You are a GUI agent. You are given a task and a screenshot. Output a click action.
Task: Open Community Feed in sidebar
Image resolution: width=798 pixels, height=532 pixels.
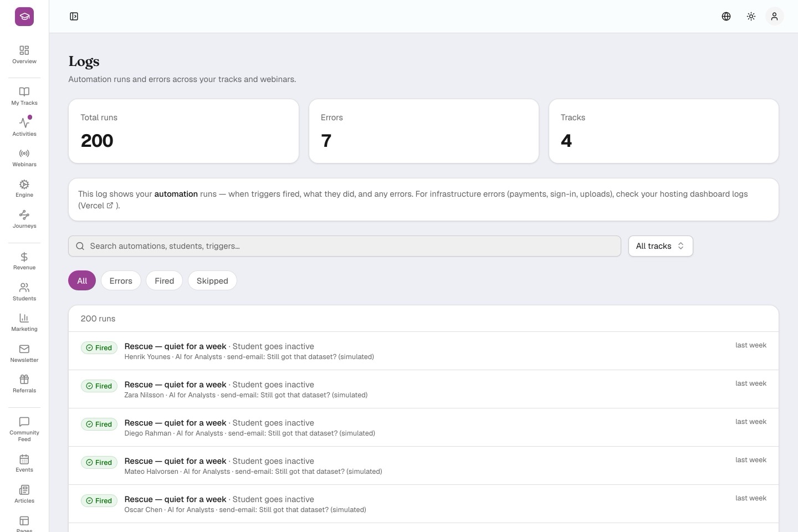click(24, 429)
